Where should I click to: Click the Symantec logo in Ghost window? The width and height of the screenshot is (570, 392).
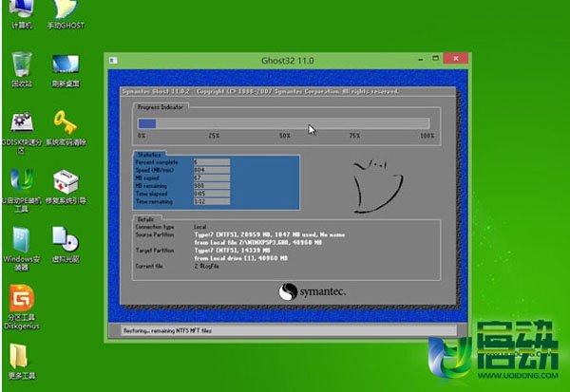coord(313,291)
